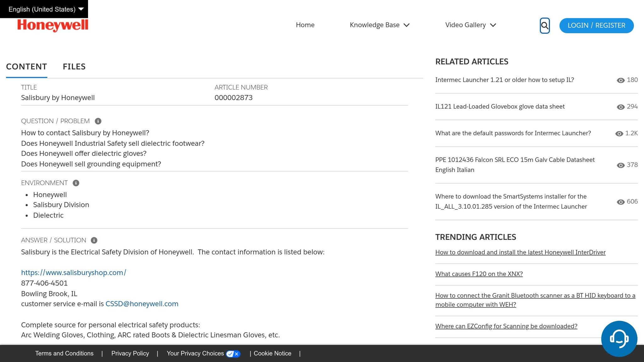Open 'What causes F120 on the XNX?'
Viewport: 644px width, 362px height.
pos(479,274)
